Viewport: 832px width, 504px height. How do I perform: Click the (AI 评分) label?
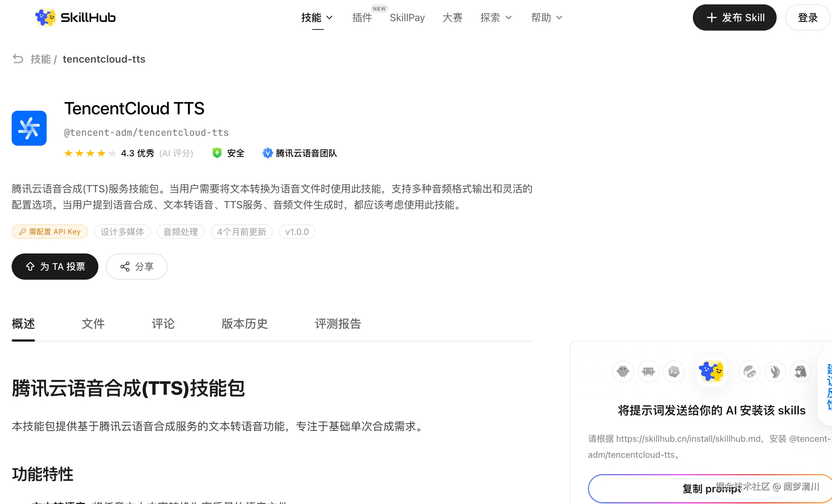coord(176,153)
